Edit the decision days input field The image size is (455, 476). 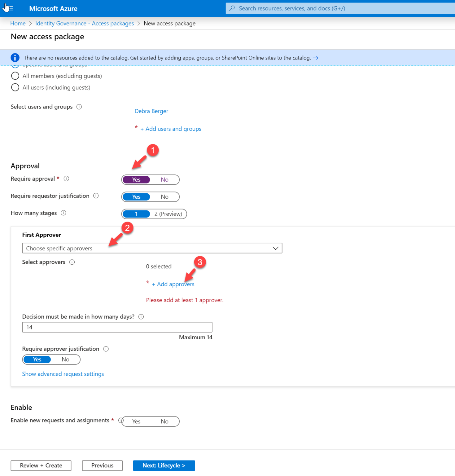pyautogui.click(x=117, y=327)
